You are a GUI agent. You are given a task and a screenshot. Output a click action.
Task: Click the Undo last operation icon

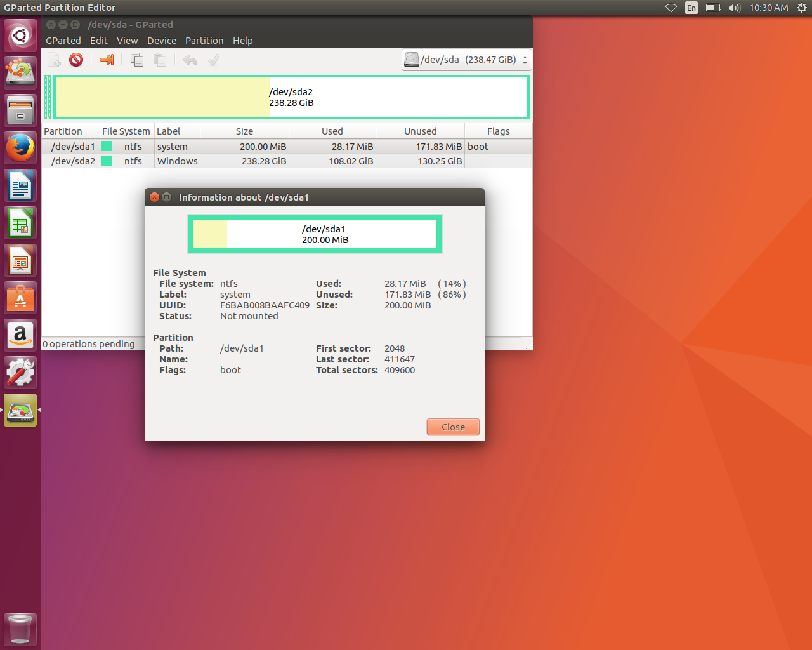pyautogui.click(x=190, y=60)
